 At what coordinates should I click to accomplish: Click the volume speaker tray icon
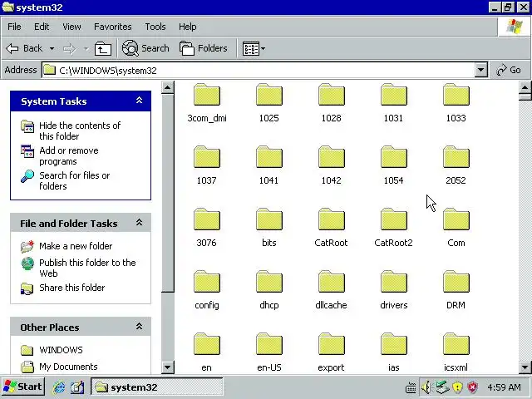[x=426, y=387]
